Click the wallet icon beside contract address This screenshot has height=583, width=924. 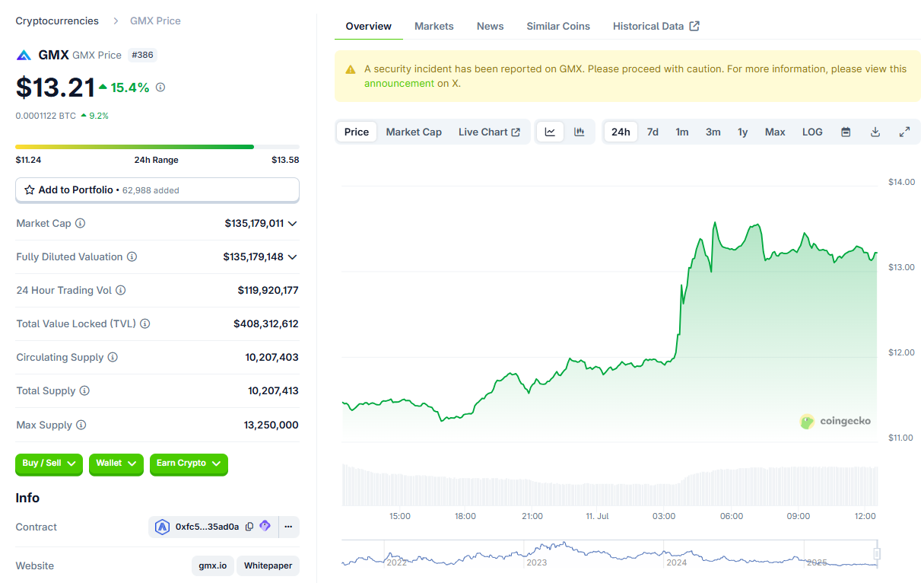[x=265, y=526]
